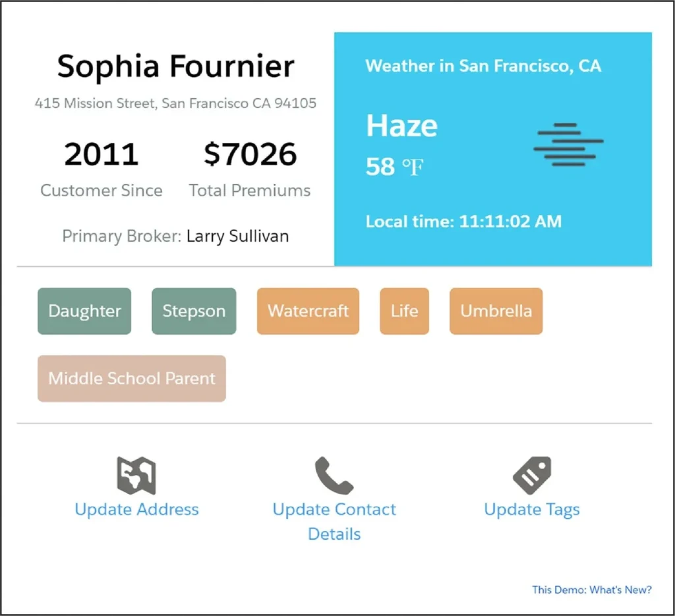Click the $7026 Total Premiums figure

(250, 154)
